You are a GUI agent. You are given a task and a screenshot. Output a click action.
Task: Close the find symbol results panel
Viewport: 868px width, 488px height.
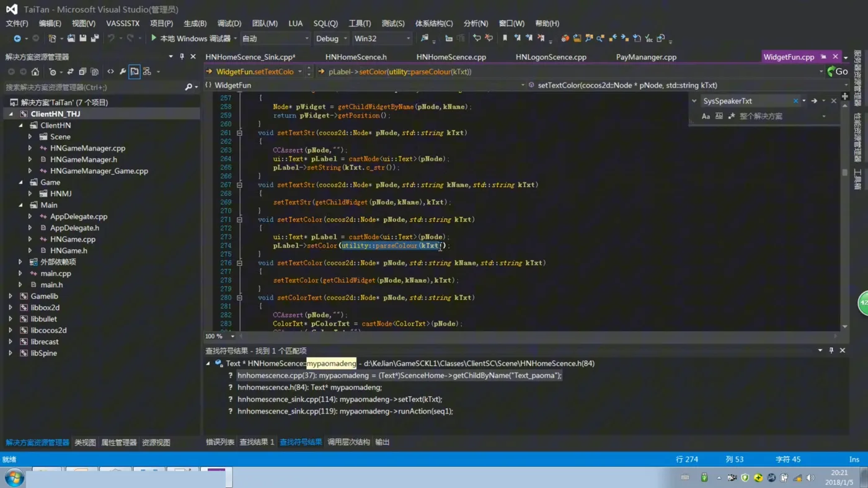[x=843, y=351]
